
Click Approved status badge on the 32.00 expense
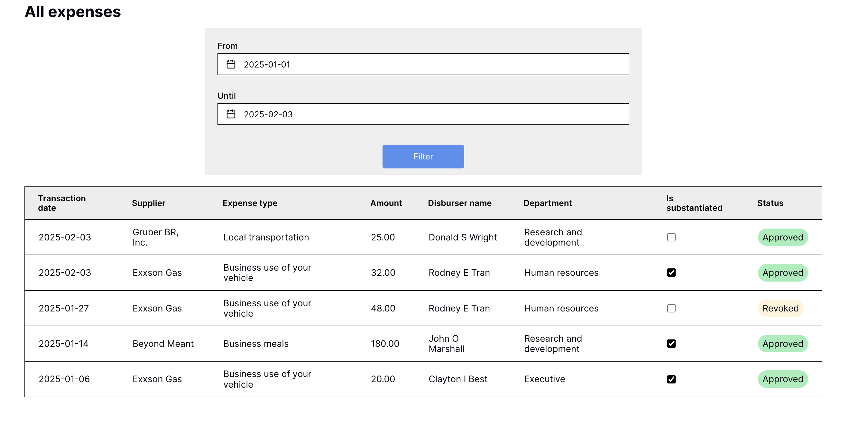(783, 273)
